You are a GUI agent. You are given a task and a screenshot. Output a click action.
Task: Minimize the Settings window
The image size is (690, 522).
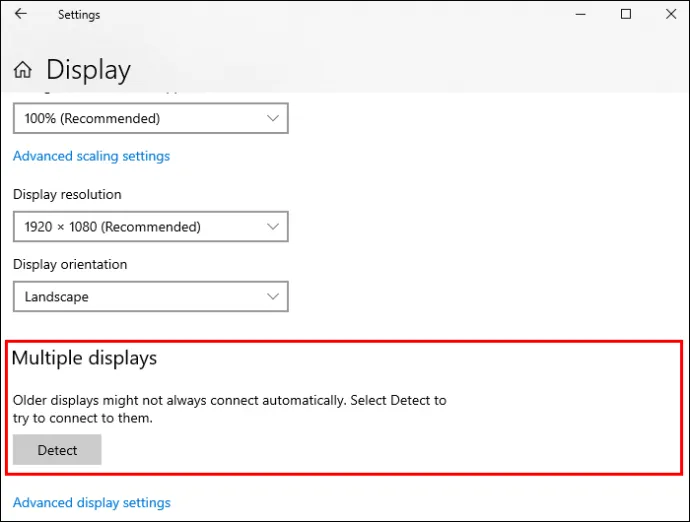(579, 15)
